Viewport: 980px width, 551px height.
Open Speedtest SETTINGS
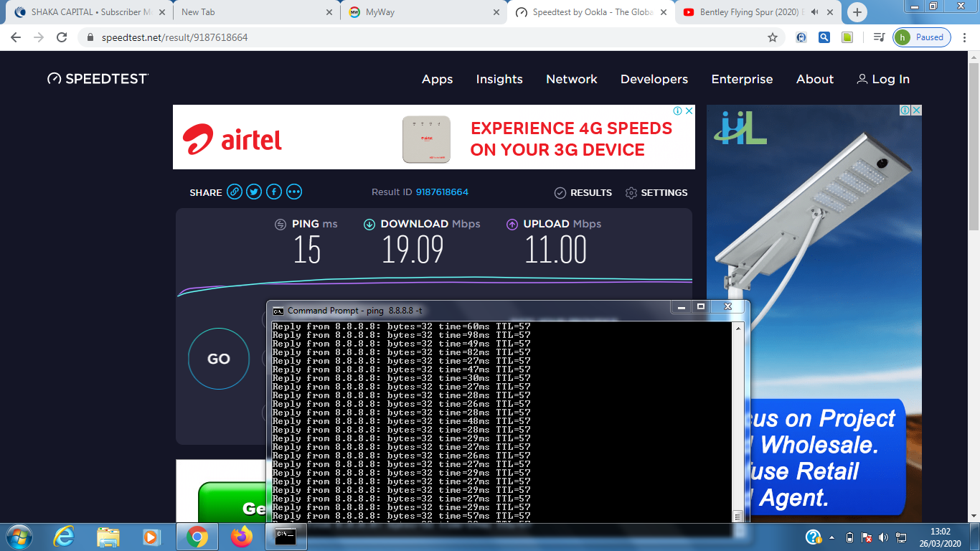click(x=656, y=192)
